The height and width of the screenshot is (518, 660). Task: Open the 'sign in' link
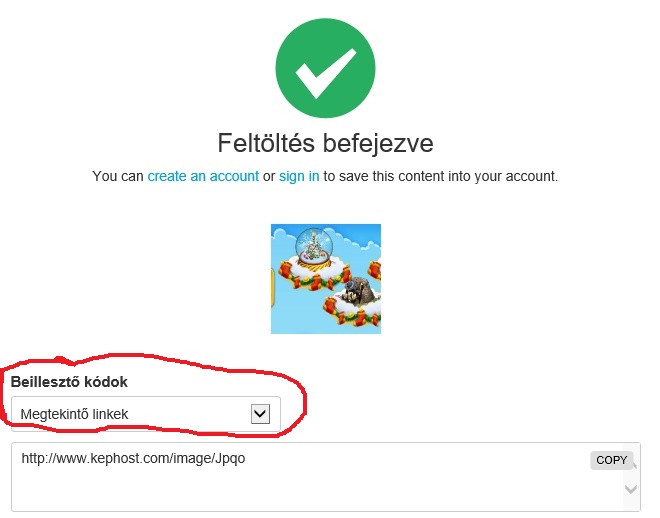click(x=299, y=176)
